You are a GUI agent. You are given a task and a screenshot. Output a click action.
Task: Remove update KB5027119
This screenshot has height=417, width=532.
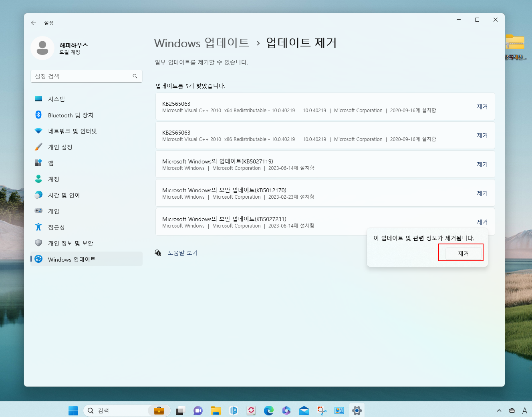click(482, 164)
